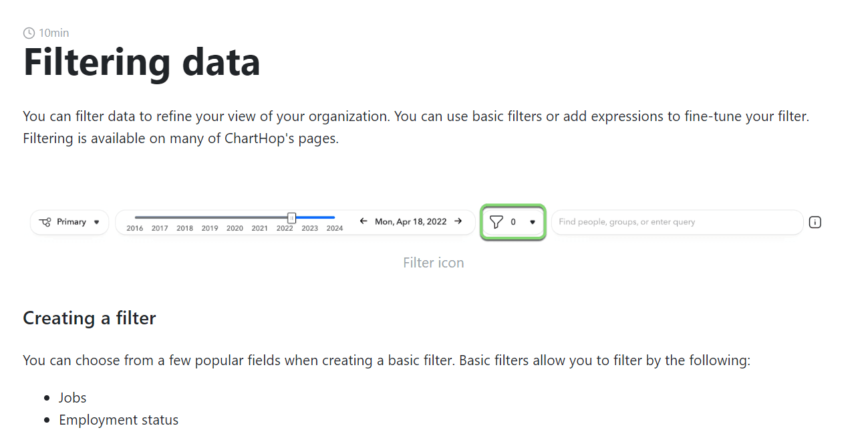This screenshot has height=434, width=868.
Task: Click the Creating a filter heading
Action: [x=90, y=318]
